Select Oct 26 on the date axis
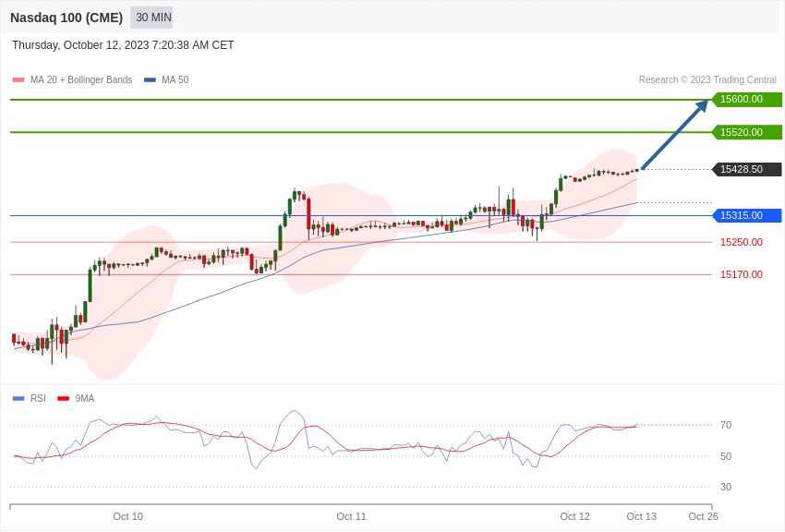Viewport: 785px width, 532px height. pos(703,516)
